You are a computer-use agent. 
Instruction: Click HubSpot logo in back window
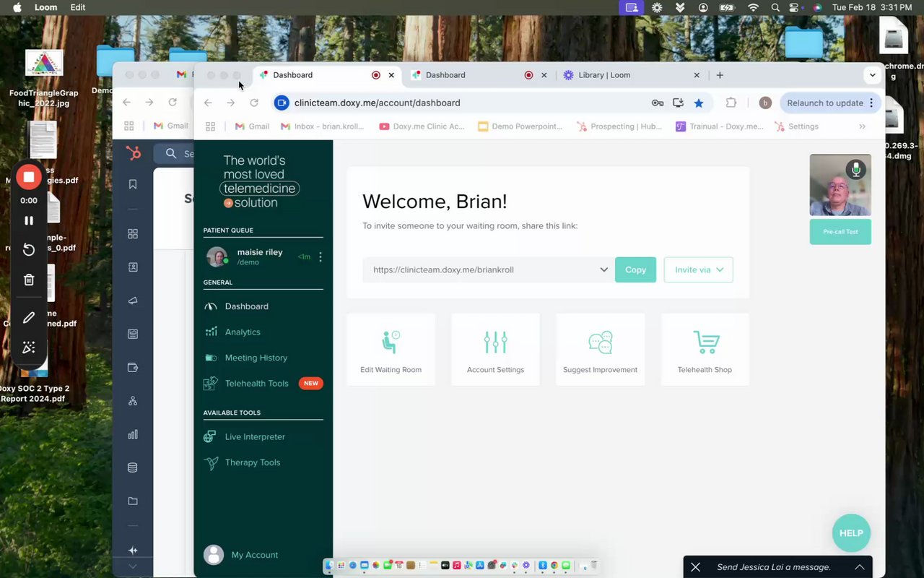click(x=133, y=153)
